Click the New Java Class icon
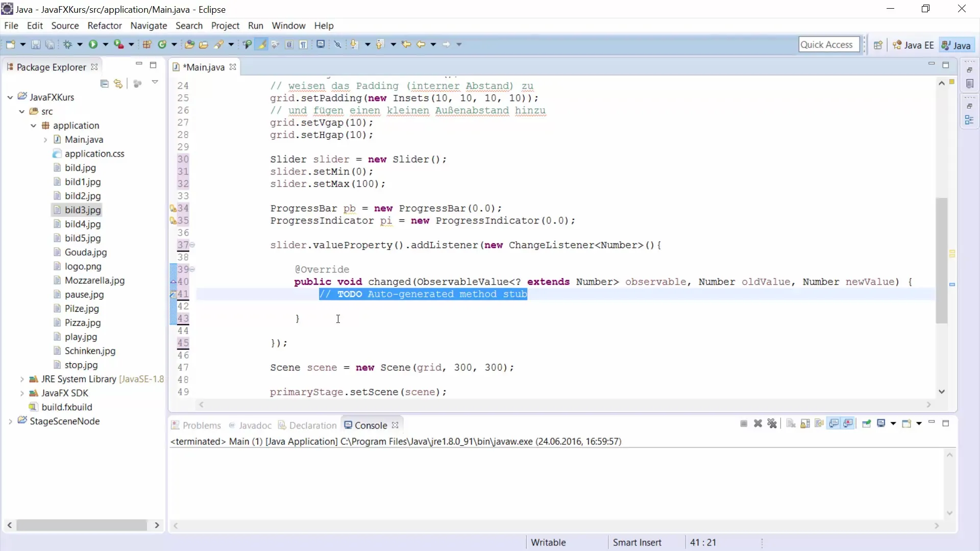This screenshot has height=551, width=980. 162,45
